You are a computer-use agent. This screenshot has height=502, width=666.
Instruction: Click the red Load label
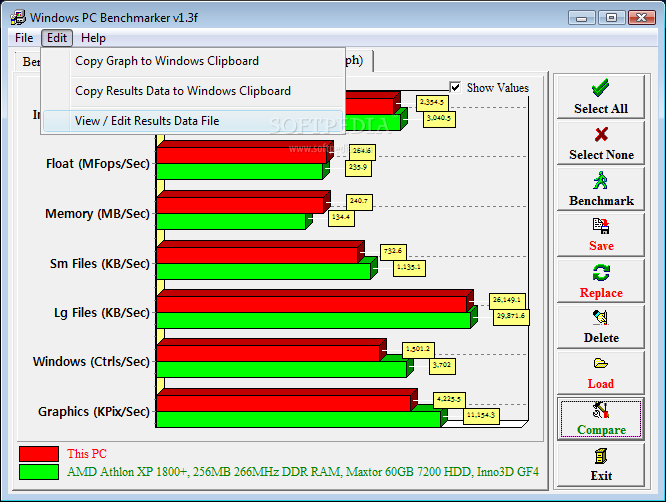click(x=601, y=384)
